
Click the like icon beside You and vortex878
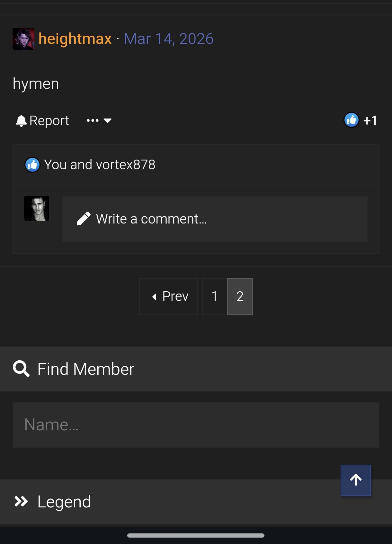32,165
